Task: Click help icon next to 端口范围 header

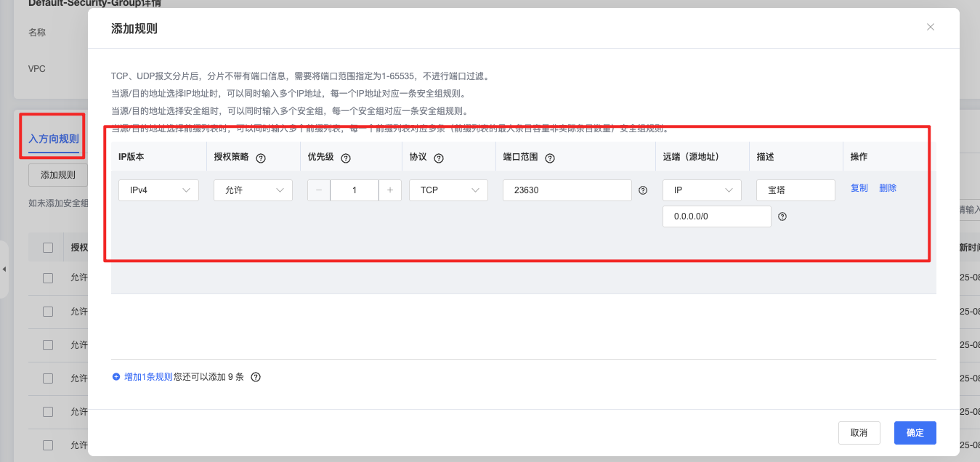Action: pyautogui.click(x=550, y=157)
